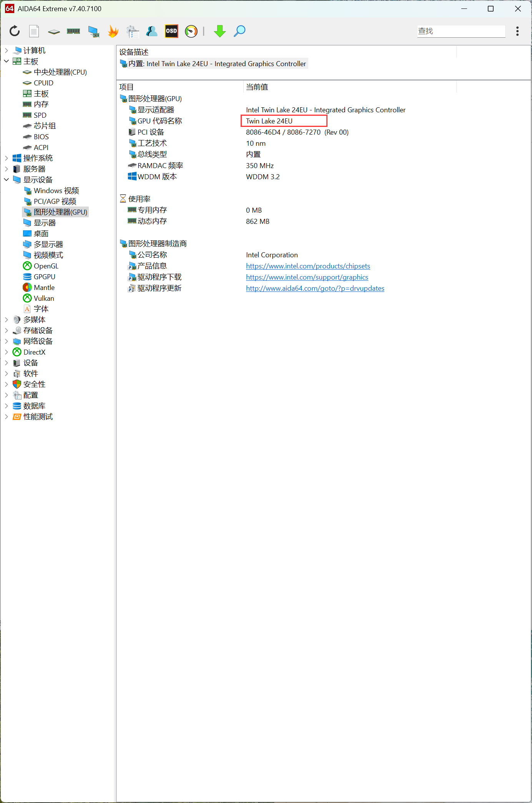The width and height of the screenshot is (532, 803).
Task: Open Windows 视频 in the tree
Action: (51, 190)
